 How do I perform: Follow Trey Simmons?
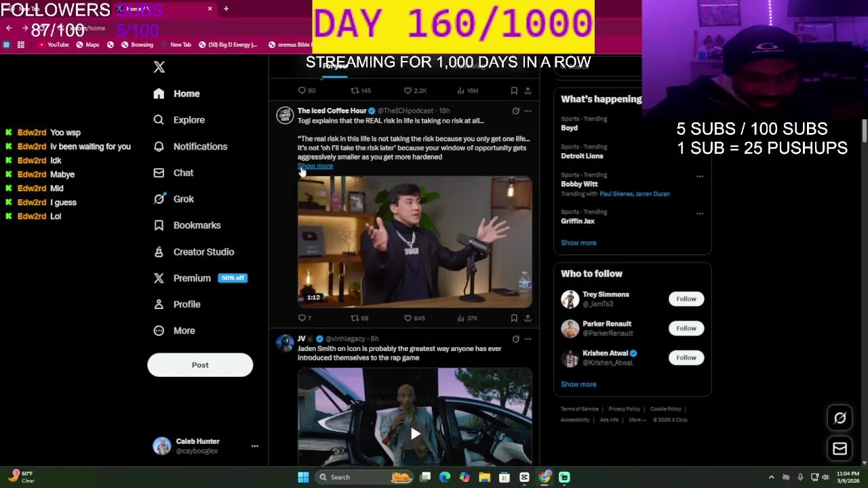tap(686, 299)
